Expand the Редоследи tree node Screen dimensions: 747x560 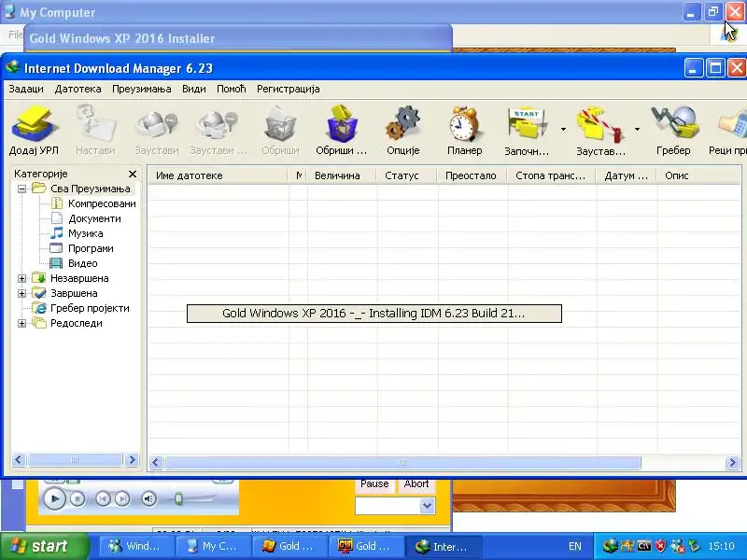click(x=21, y=323)
